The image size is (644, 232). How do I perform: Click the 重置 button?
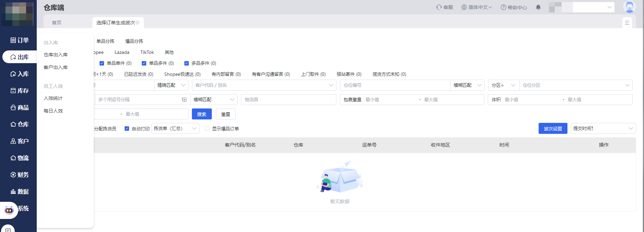click(226, 114)
